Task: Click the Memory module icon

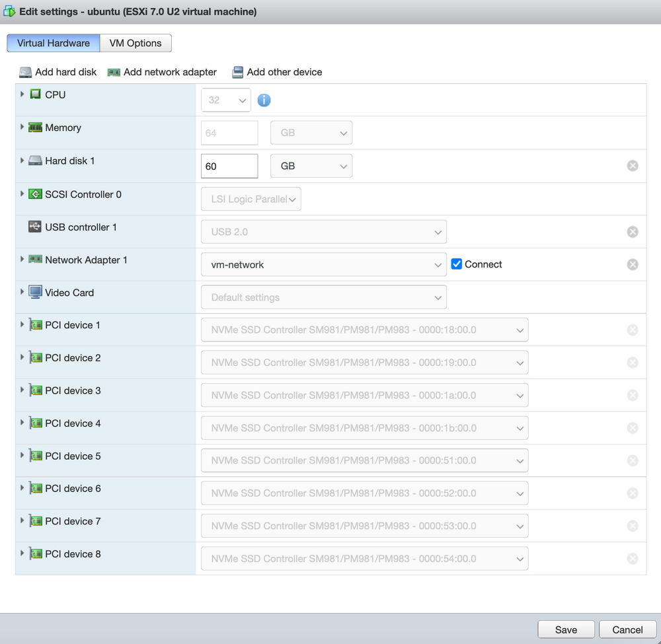Action: (34, 127)
